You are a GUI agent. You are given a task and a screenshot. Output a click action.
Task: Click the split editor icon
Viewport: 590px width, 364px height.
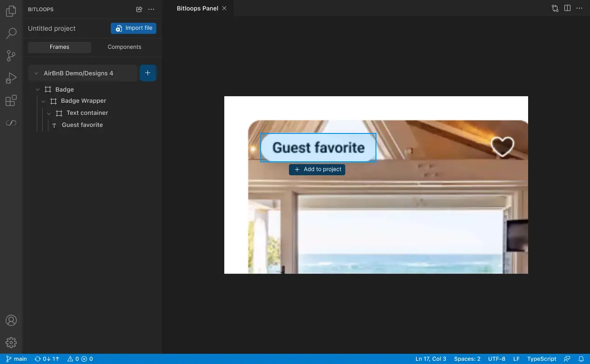567,8
